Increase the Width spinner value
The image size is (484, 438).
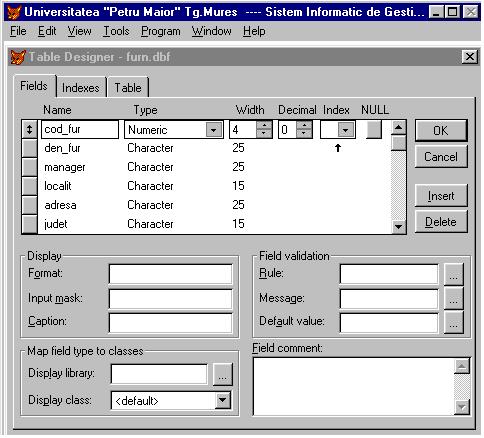(264, 126)
